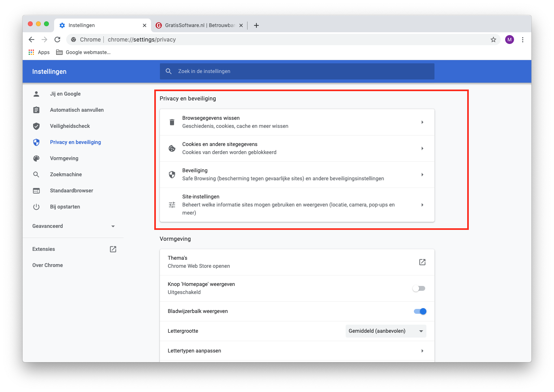The image size is (554, 392).
Task: Click the Zoek in de instellingen field
Action: point(297,71)
